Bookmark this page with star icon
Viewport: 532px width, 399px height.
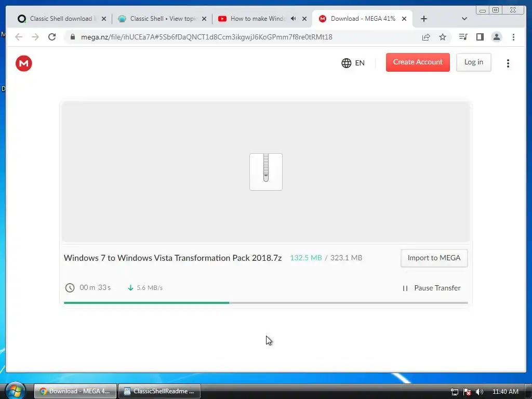point(443,37)
